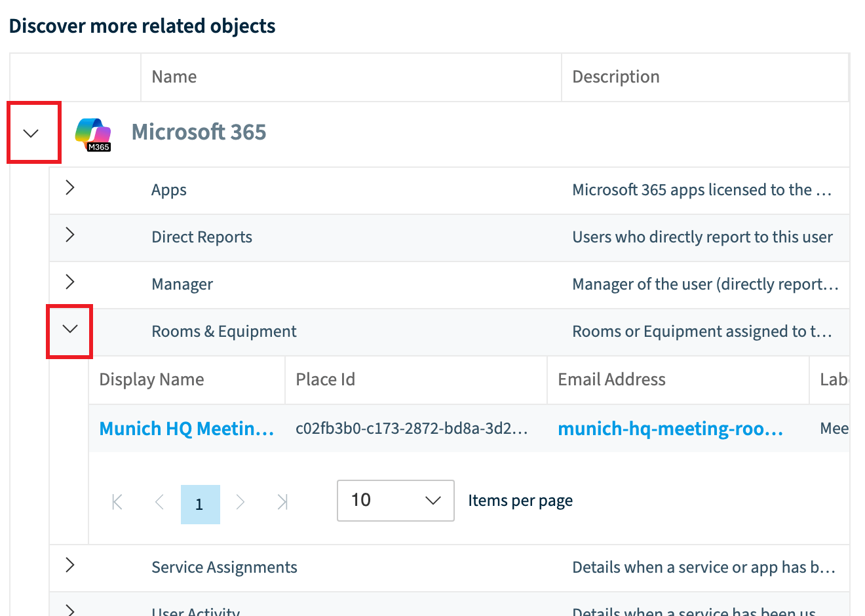Click the Service Assignments row label
The width and height of the screenshot is (865, 616).
pos(224,567)
